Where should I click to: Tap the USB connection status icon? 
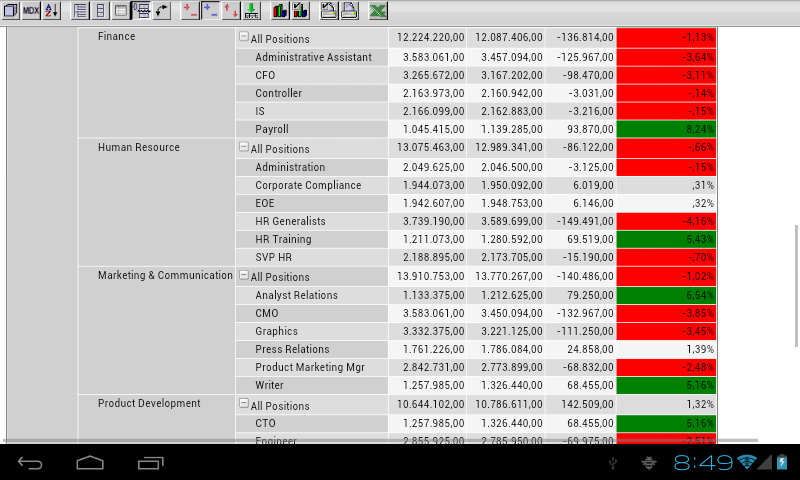613,463
